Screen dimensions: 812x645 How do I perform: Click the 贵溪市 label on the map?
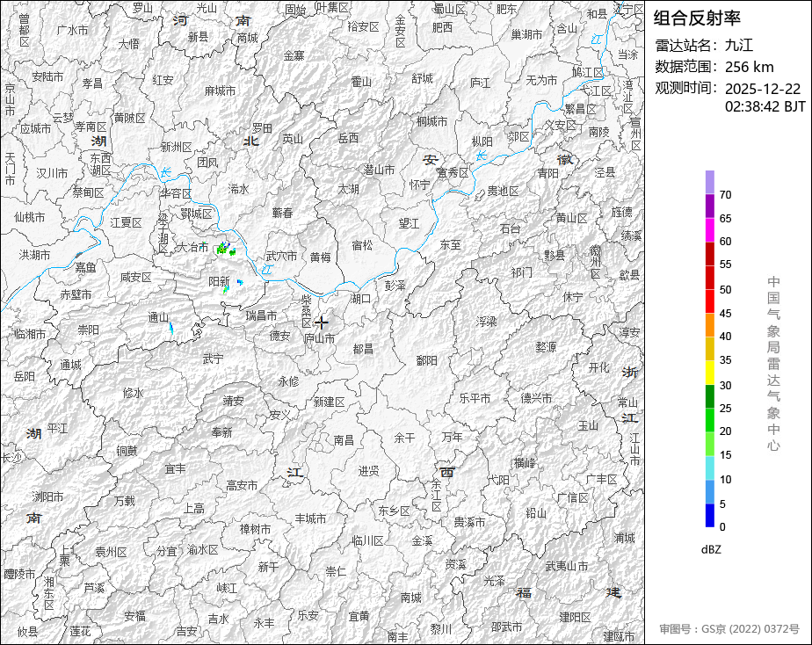[469, 522]
